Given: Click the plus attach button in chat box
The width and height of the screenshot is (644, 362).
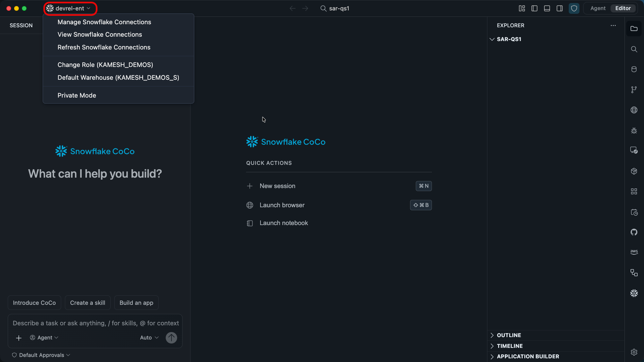Looking at the screenshot, I should (19, 338).
